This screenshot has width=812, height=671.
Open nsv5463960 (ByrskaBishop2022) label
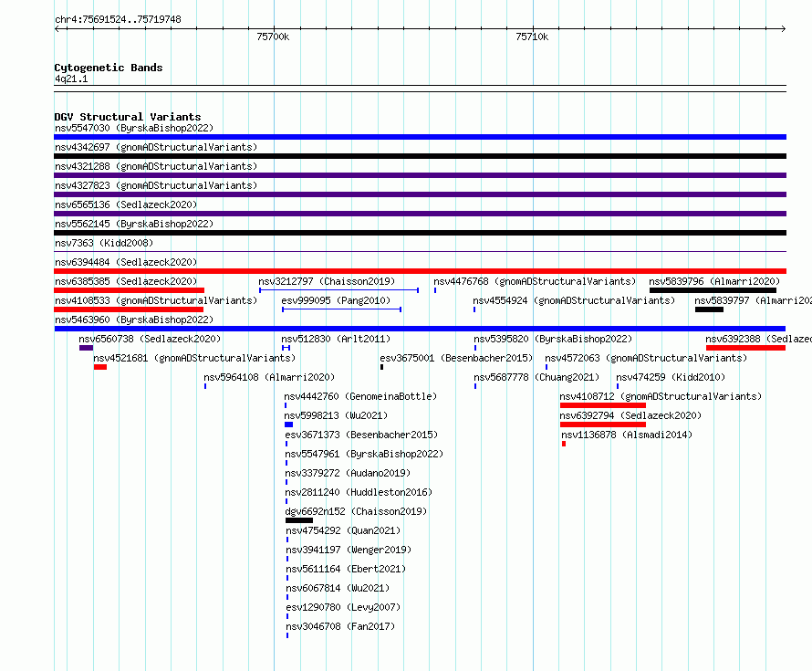(134, 320)
